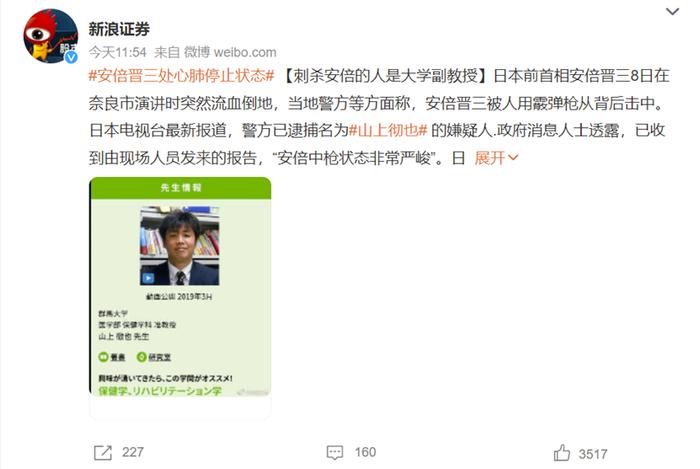700x469 pixels.
Task: Open the 微博 weibo.com source link
Action: click(230, 52)
